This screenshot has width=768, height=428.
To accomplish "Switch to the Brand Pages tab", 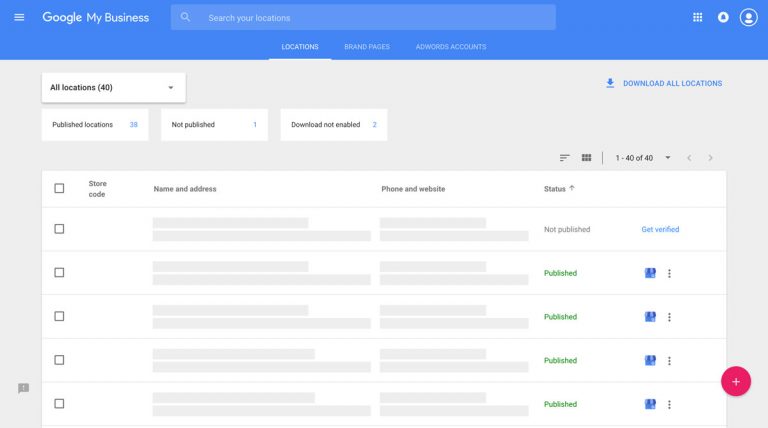I will (367, 47).
